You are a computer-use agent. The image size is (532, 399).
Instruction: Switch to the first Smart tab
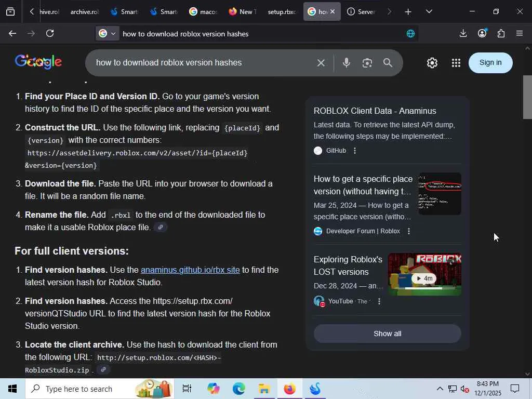tap(124, 12)
